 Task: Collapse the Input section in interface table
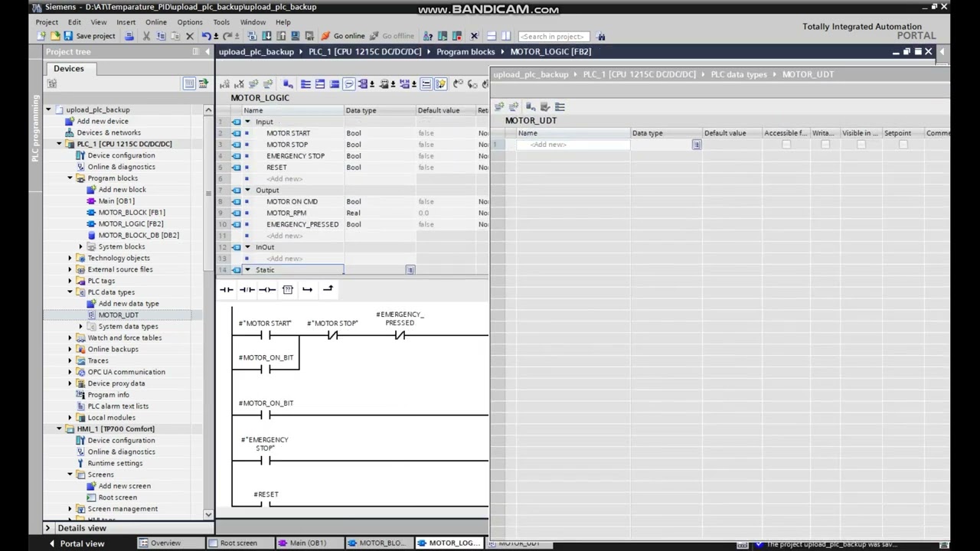247,122
